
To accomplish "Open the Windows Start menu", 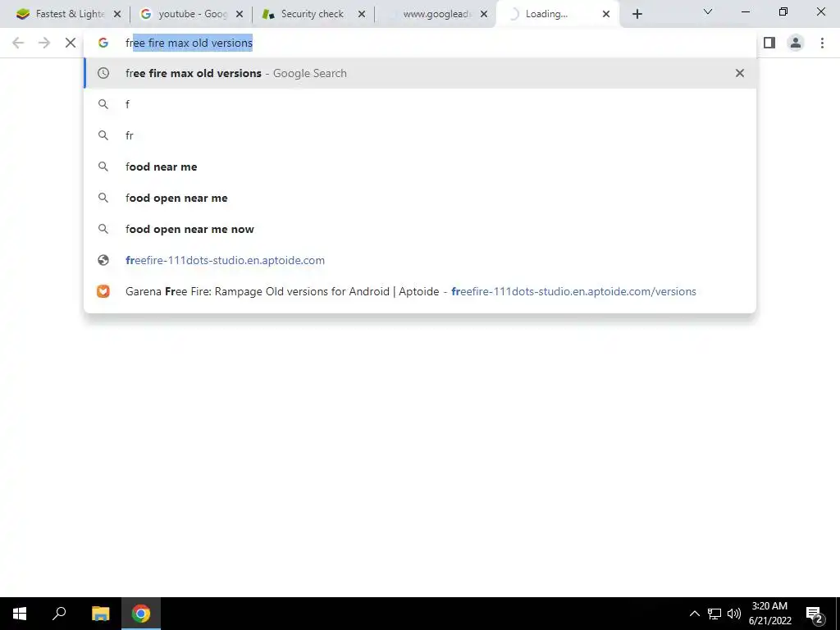I will coord(20,614).
